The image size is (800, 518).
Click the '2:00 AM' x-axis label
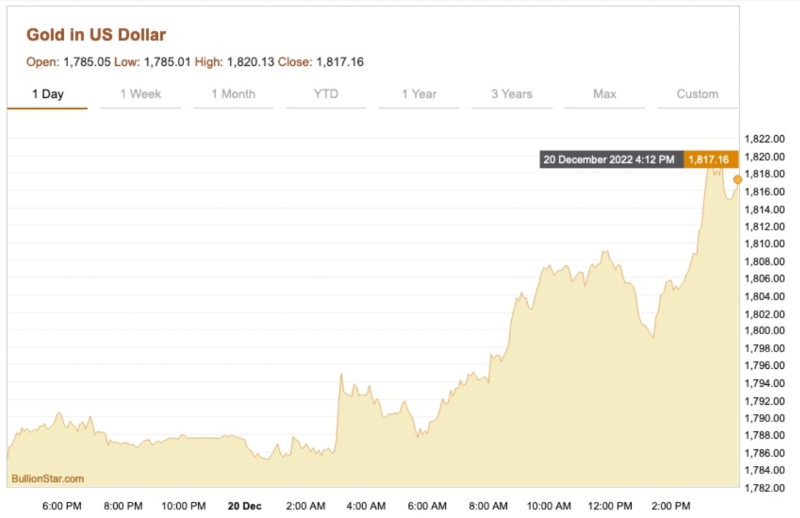point(306,506)
